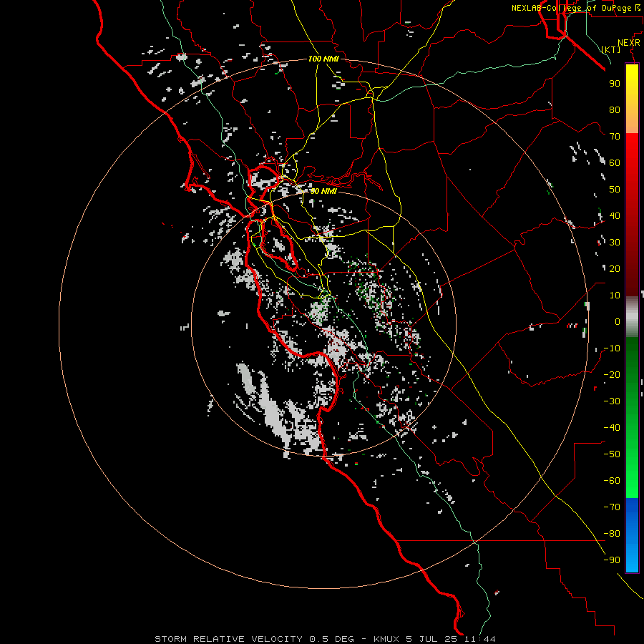Click the -40 scale label

pos(612,428)
